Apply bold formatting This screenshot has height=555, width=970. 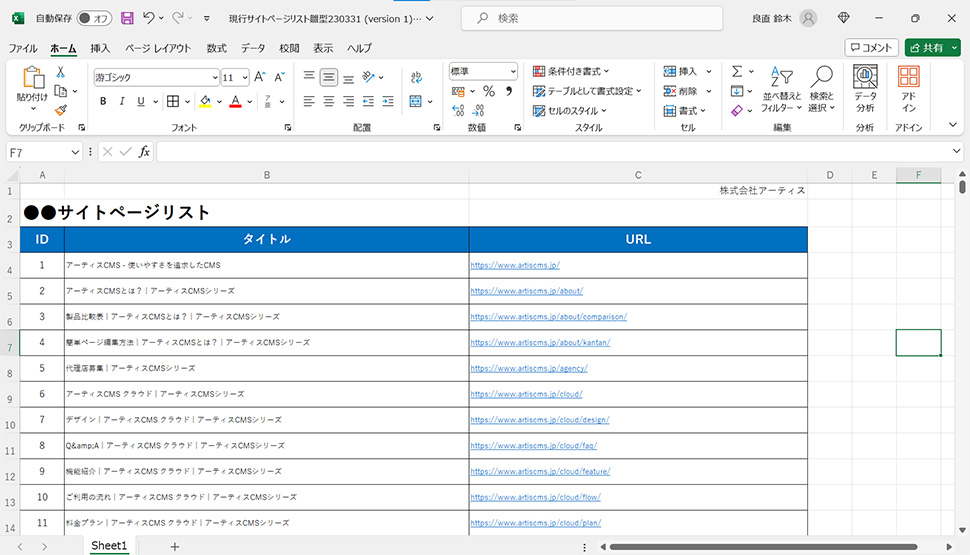[x=103, y=101]
